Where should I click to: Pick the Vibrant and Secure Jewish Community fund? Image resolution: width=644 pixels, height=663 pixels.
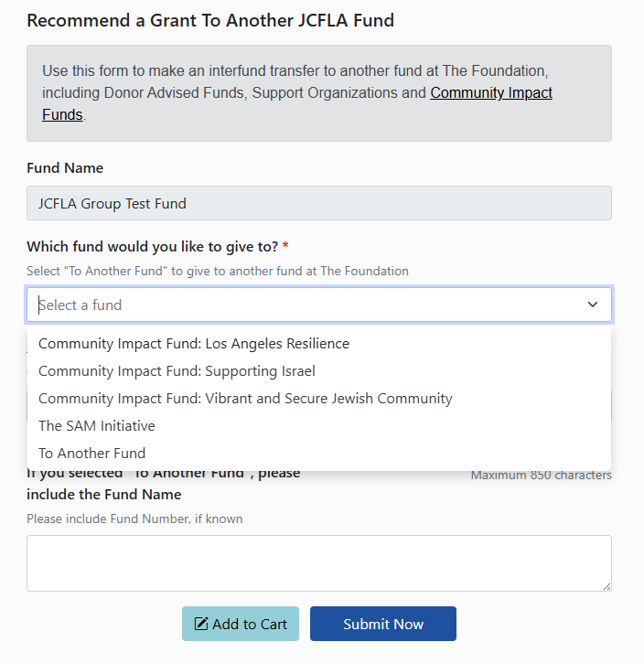[319, 399]
